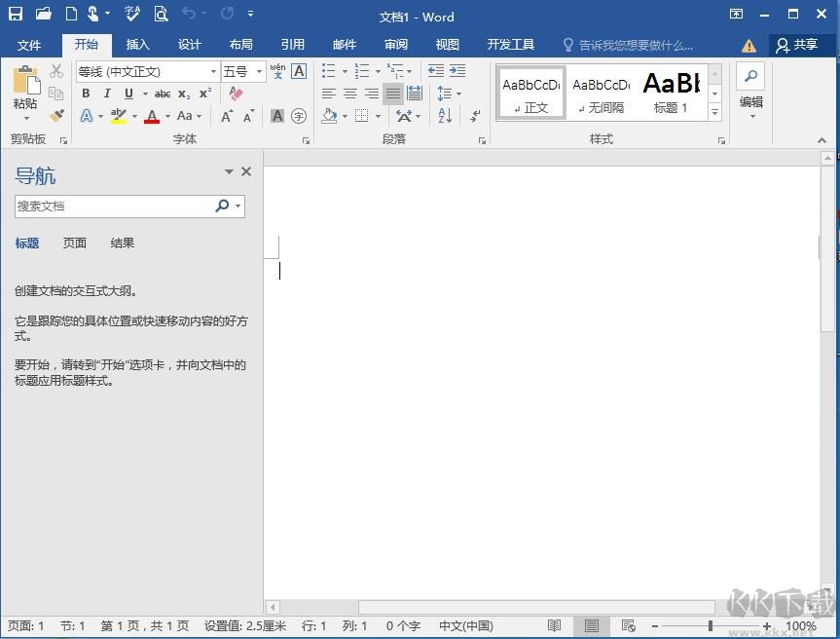Switch to the 标题 tab in Navigation pane

[26, 243]
